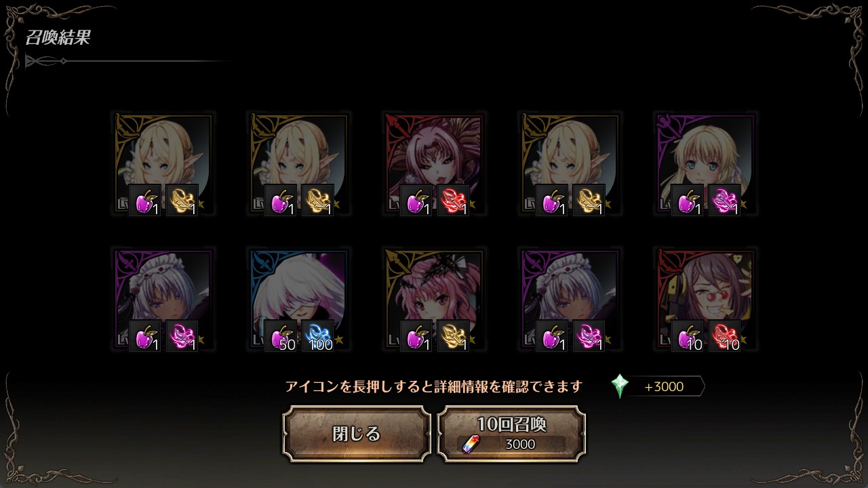Select the purple-framed blonde girl portrait

(x=705, y=163)
